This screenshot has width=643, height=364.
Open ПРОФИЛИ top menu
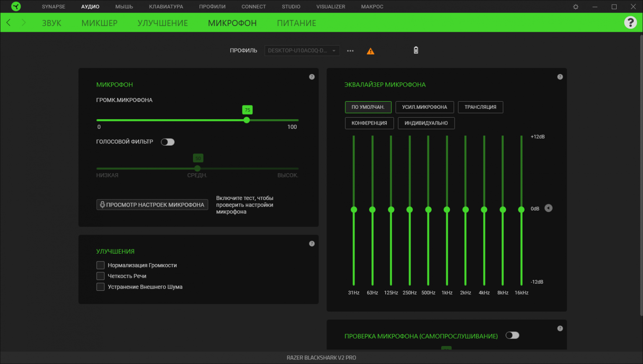click(212, 7)
